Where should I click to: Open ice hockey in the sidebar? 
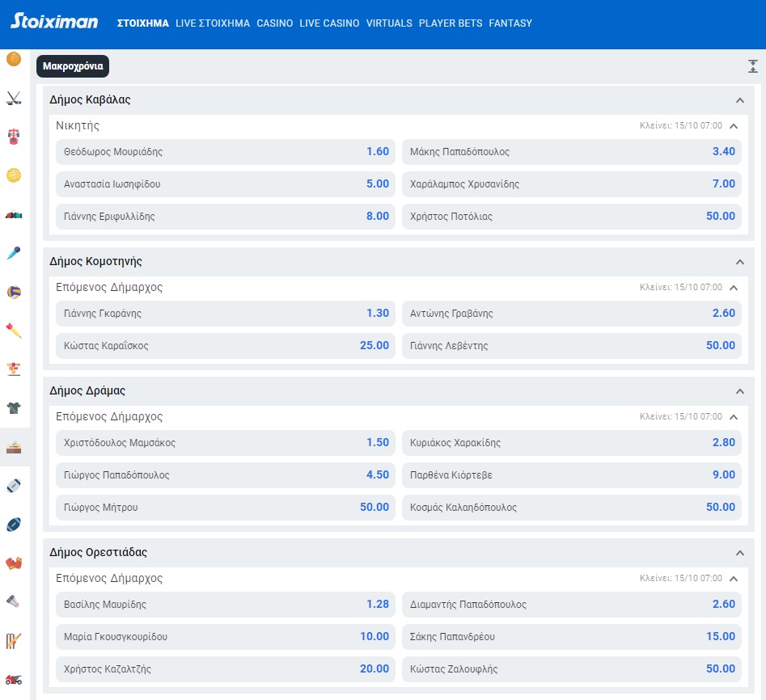[x=14, y=99]
